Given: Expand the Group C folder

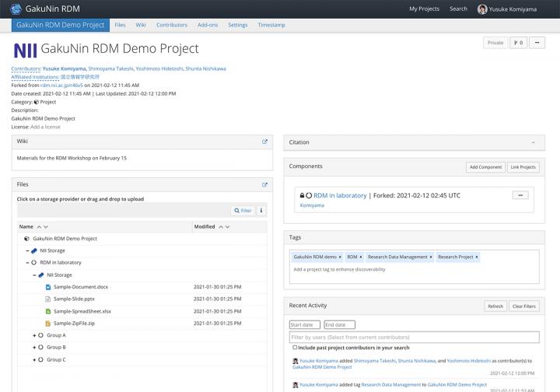Looking at the screenshot, I should pyautogui.click(x=34, y=360).
